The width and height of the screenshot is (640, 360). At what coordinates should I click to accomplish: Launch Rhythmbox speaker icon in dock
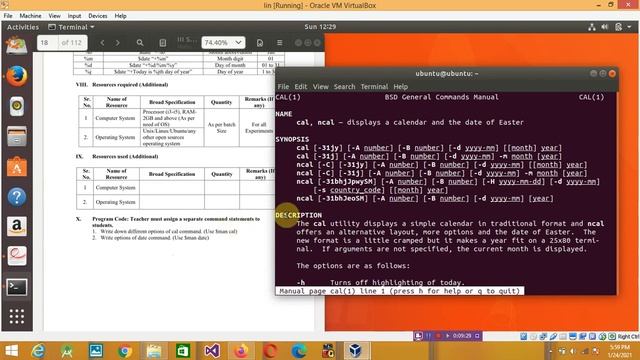tap(17, 106)
